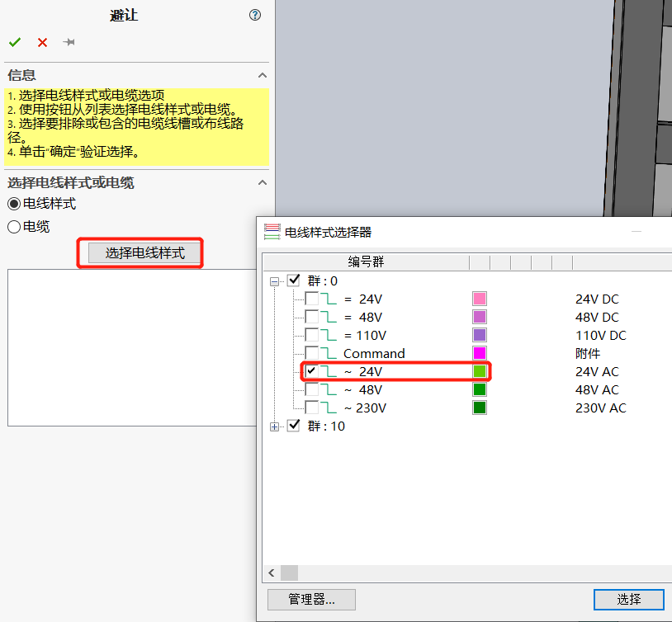Click the wire style icon for = 48V
The width and height of the screenshot is (672, 622).
click(x=329, y=317)
